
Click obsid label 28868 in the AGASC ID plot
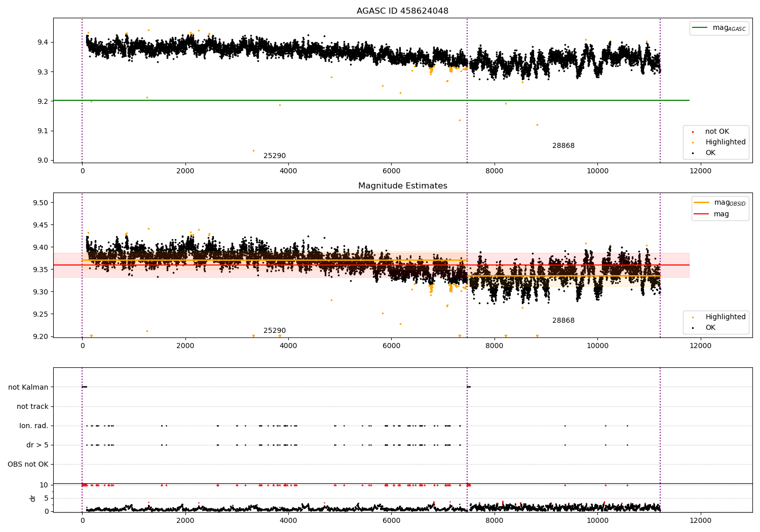(x=563, y=146)
